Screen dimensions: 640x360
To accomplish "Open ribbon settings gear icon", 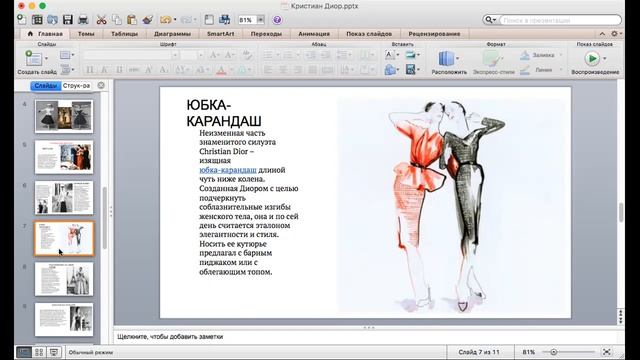I will [x=614, y=33].
